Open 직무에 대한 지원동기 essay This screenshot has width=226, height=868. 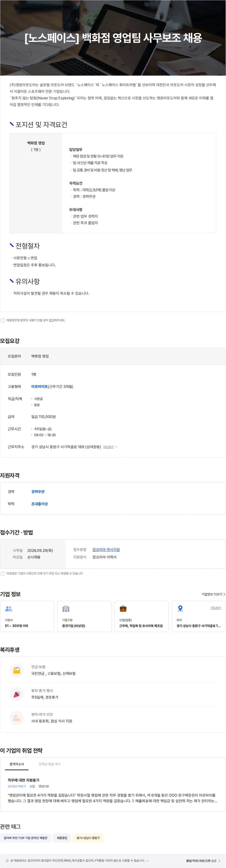[23, 780]
